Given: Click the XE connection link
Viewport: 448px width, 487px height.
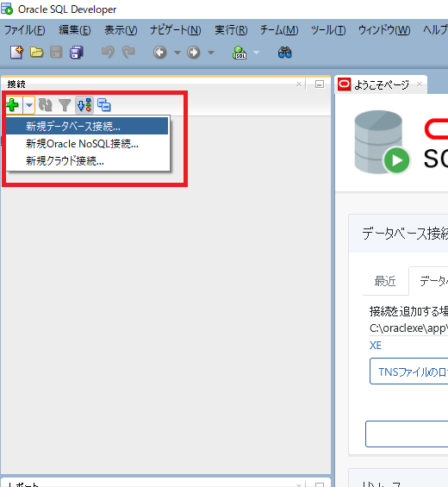Looking at the screenshot, I should (376, 346).
